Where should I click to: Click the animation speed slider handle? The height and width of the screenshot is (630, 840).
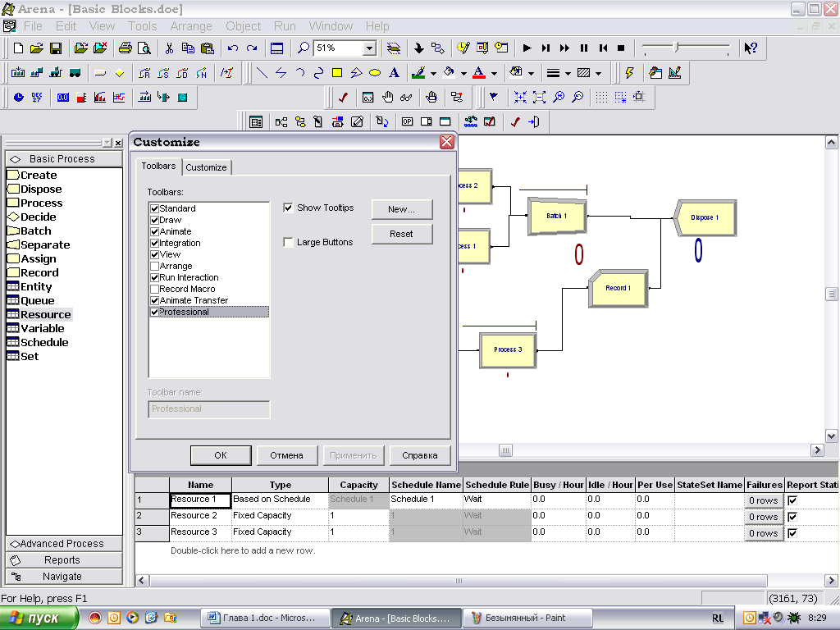[677, 47]
